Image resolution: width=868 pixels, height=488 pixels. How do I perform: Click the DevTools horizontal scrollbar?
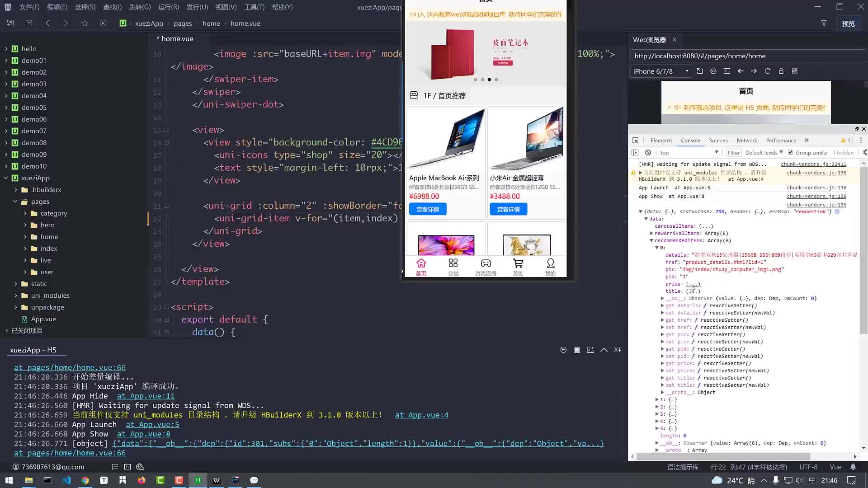coord(723,456)
